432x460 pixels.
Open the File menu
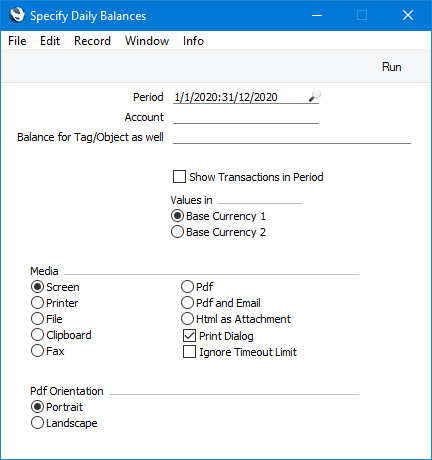click(17, 41)
